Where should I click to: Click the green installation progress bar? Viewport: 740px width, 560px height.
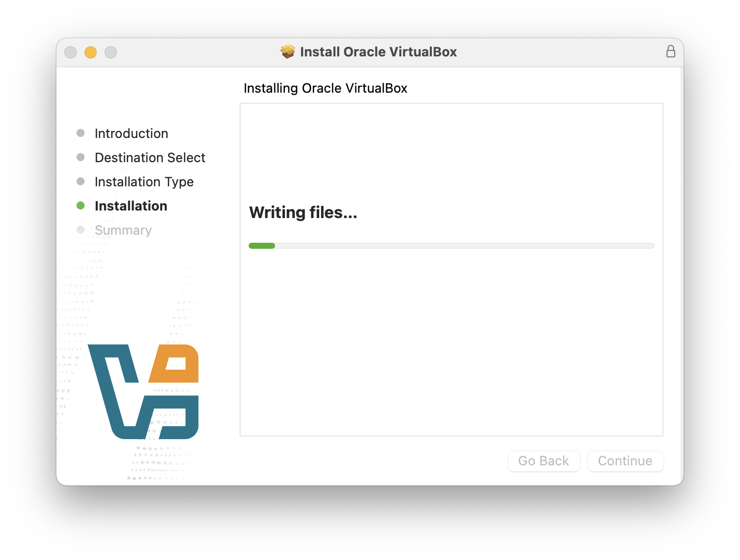(x=452, y=246)
